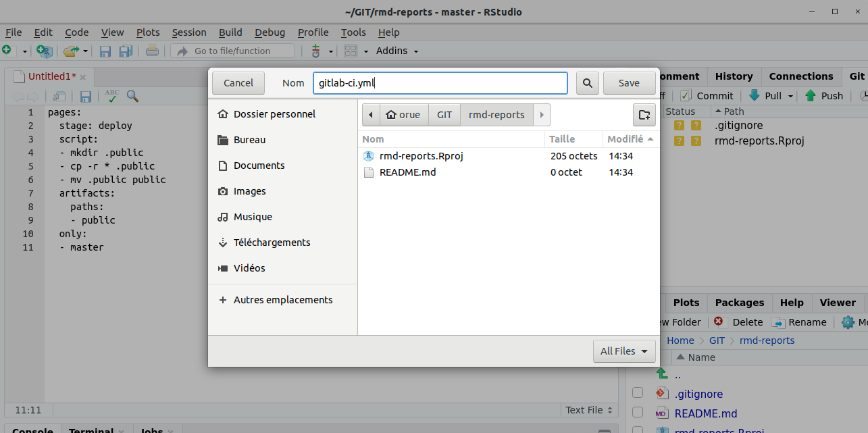Open the Session menu
The width and height of the screenshot is (868, 433).
click(x=189, y=32)
